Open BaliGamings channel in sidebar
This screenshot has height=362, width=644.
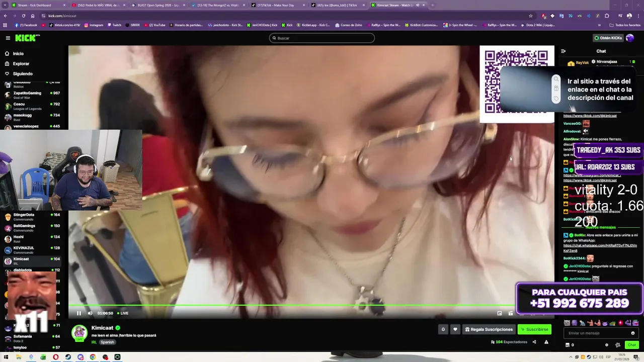pyautogui.click(x=33, y=228)
